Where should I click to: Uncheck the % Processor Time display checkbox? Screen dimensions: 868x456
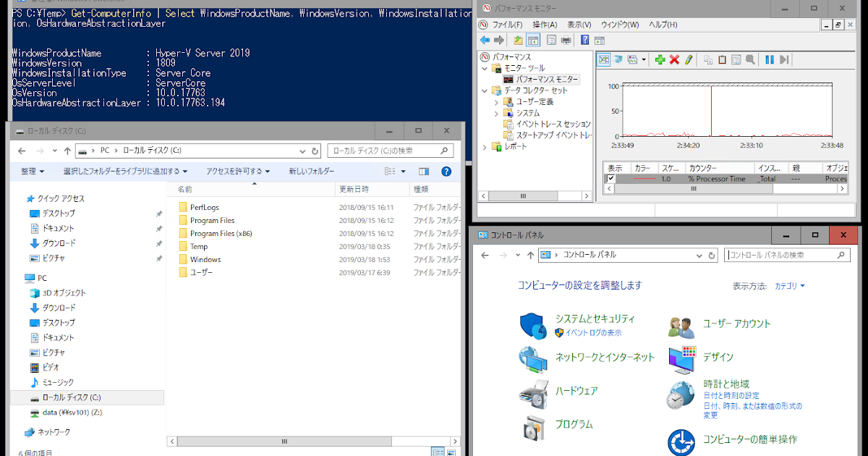coord(610,179)
